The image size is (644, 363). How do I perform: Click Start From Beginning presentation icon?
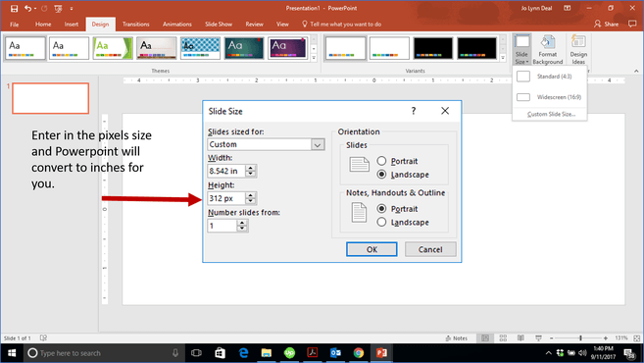point(58,8)
